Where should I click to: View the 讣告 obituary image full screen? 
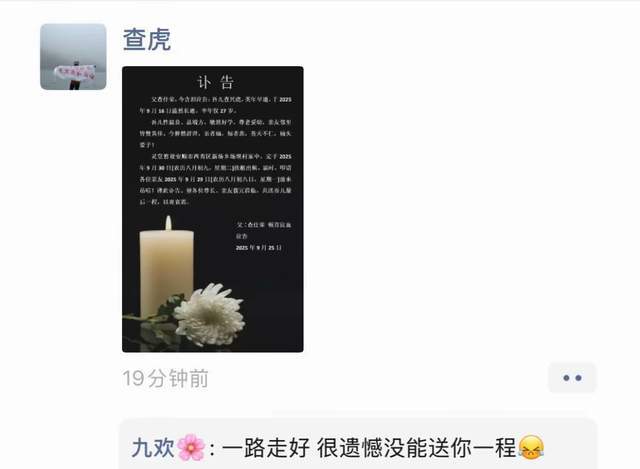213,209
